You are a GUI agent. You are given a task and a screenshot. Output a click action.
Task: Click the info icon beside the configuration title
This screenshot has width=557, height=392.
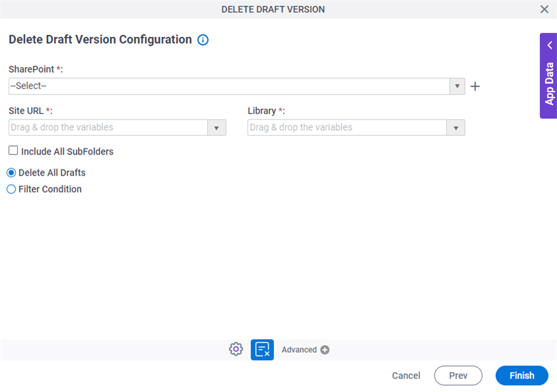tap(203, 40)
